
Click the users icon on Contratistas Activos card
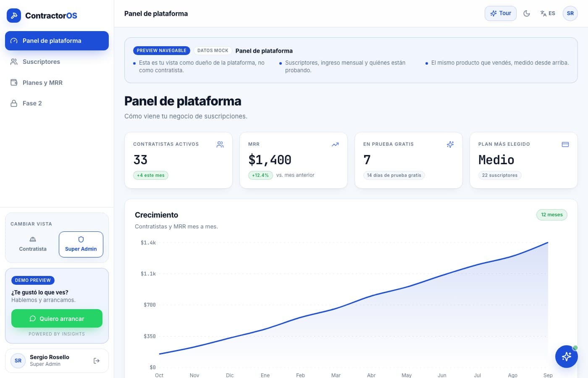pos(220,144)
